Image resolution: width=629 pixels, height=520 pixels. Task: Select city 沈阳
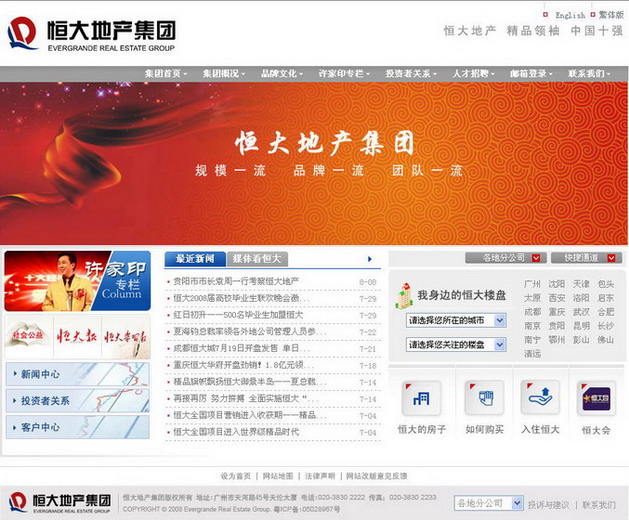pyautogui.click(x=557, y=284)
